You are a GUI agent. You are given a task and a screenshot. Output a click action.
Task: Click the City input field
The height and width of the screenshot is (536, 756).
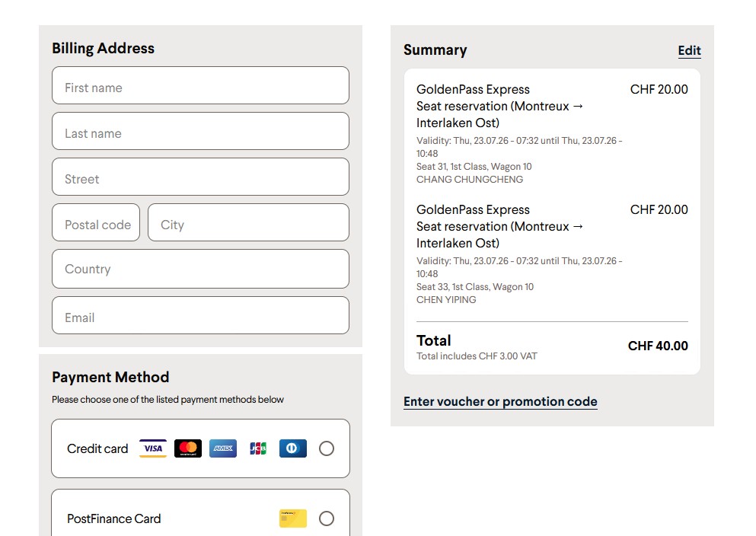[x=248, y=222]
